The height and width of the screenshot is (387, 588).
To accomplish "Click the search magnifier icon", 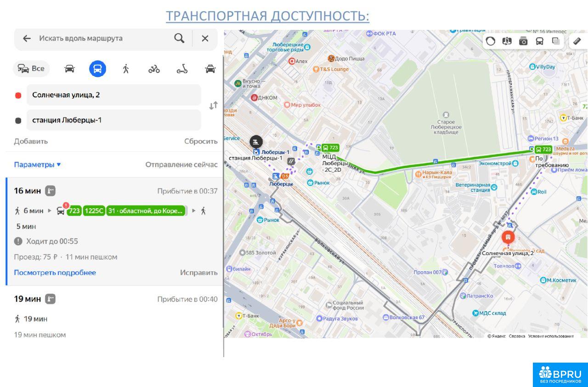I will coord(179,38).
